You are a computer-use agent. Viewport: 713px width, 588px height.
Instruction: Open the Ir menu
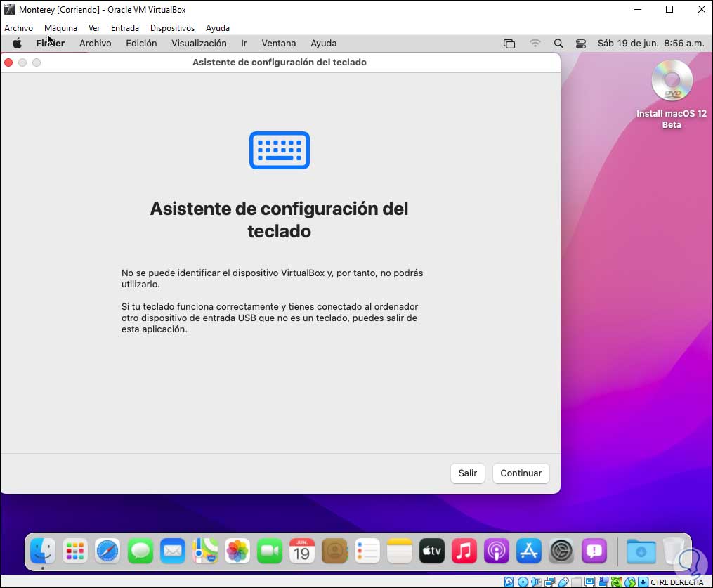(x=244, y=43)
